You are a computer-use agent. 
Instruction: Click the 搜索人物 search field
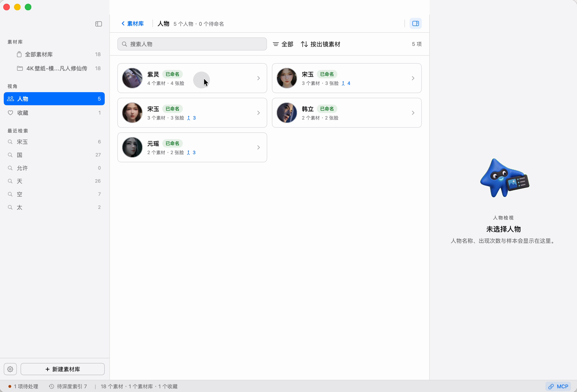click(x=192, y=44)
